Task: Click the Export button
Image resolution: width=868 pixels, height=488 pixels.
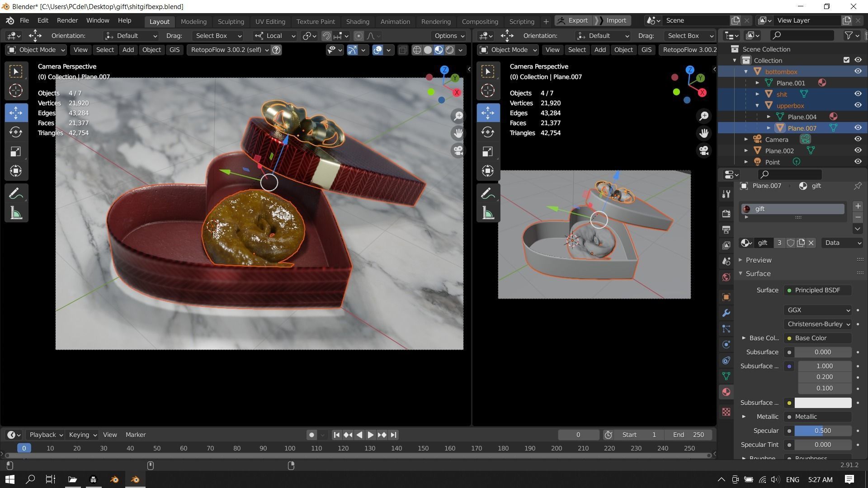Action: pyautogui.click(x=573, y=20)
